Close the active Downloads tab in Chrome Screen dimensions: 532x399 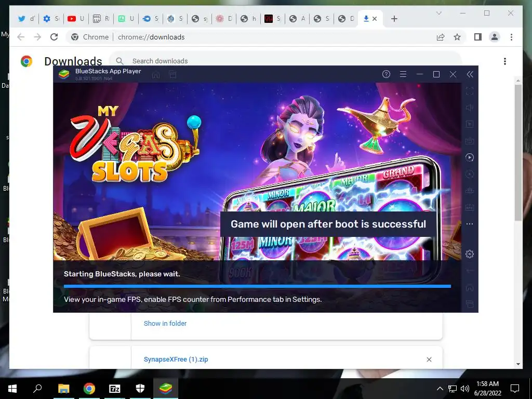(375, 19)
